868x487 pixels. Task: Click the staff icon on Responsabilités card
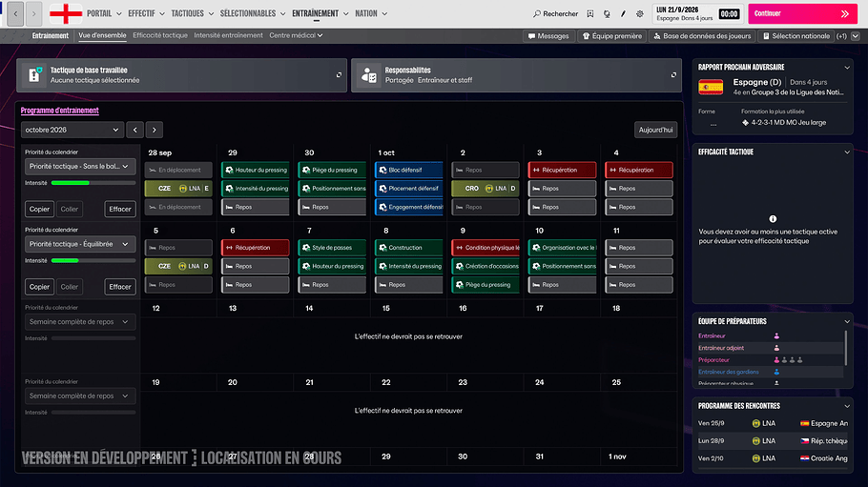click(369, 74)
